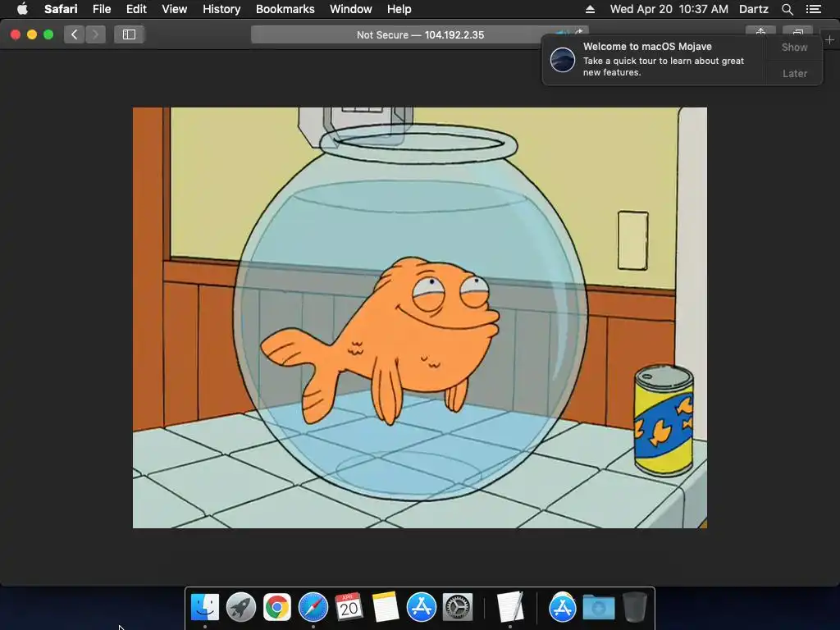This screenshot has width=840, height=630.
Task: Click the green fullscreen window button
Action: click(x=48, y=34)
